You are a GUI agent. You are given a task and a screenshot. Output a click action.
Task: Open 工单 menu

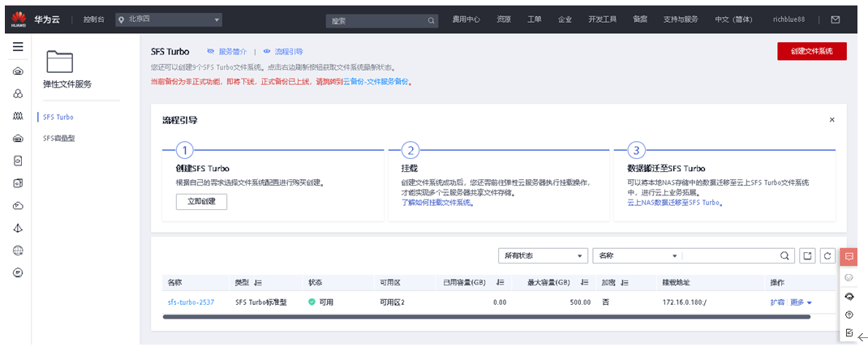tap(535, 19)
